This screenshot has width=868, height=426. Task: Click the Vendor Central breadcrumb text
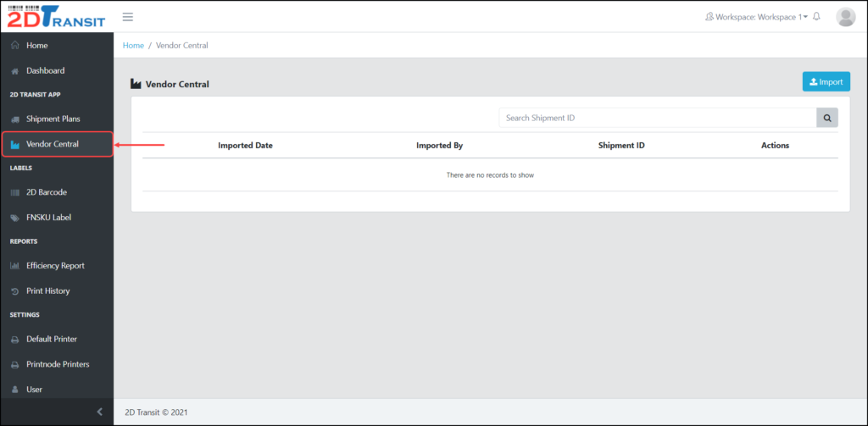pyautogui.click(x=182, y=46)
